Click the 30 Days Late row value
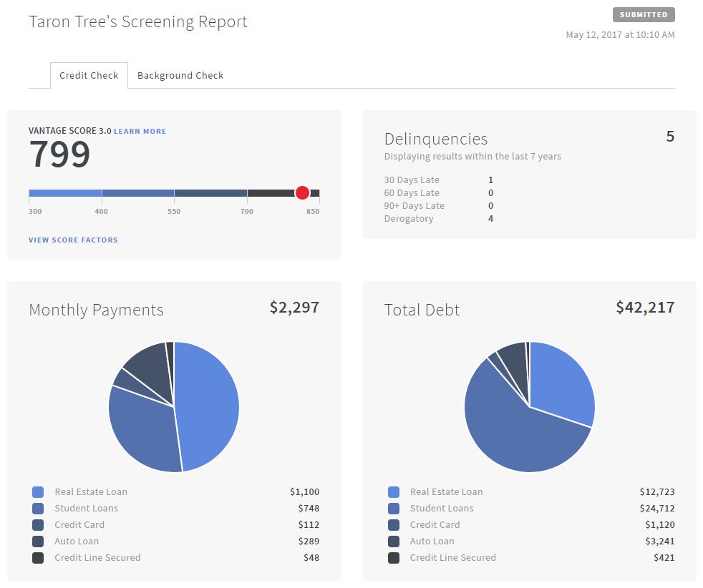703x588 pixels. (490, 180)
